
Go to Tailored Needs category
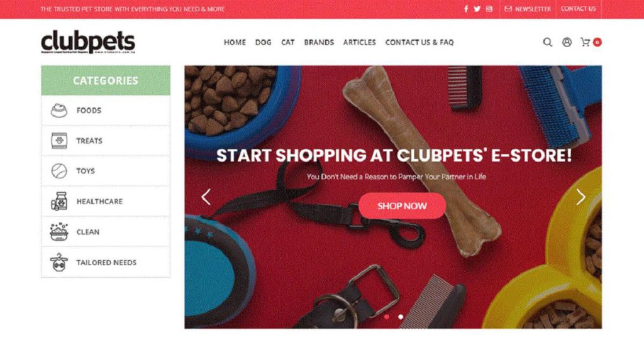tap(106, 263)
